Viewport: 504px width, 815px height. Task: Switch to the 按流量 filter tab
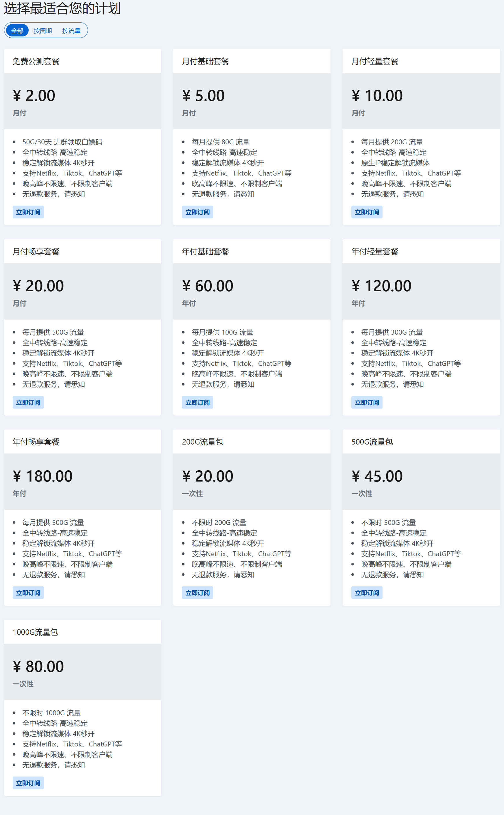tap(71, 31)
